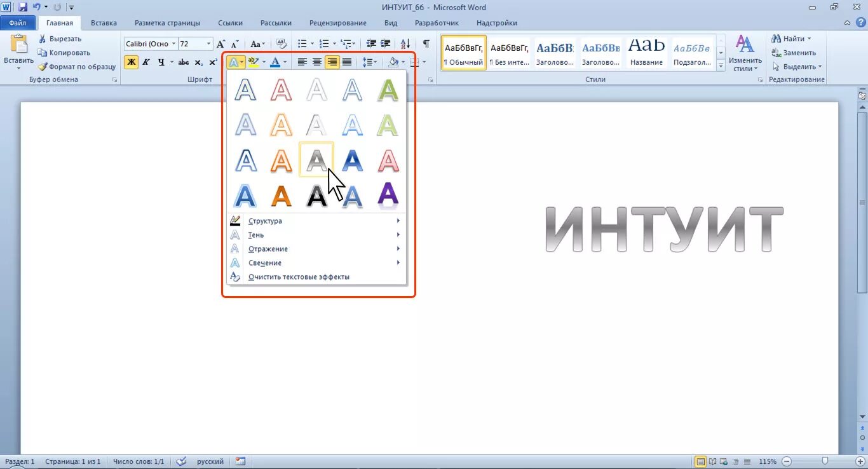Apply yellow text highlight color

click(x=254, y=62)
